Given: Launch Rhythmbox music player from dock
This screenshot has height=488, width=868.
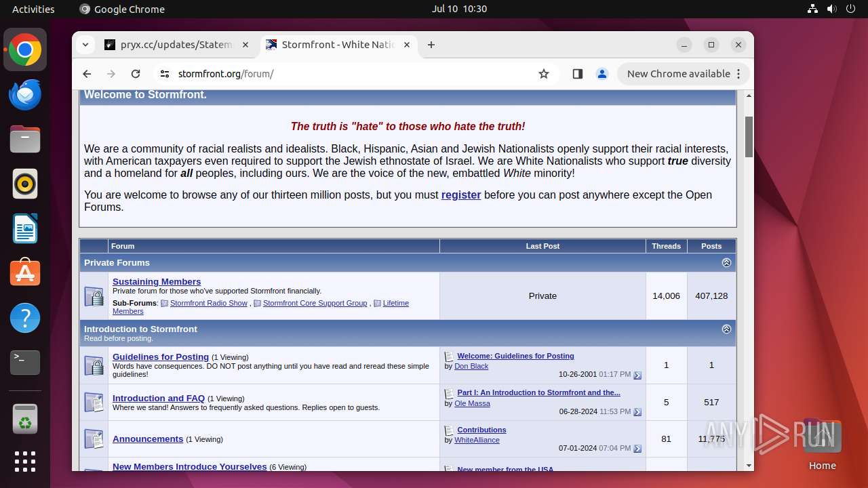Looking at the screenshot, I should click(x=25, y=184).
